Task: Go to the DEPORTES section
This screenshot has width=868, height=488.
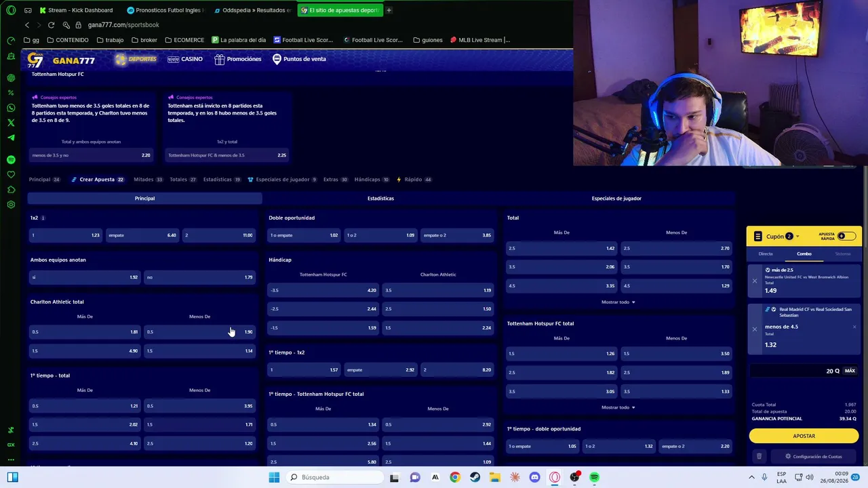Action: point(136,59)
